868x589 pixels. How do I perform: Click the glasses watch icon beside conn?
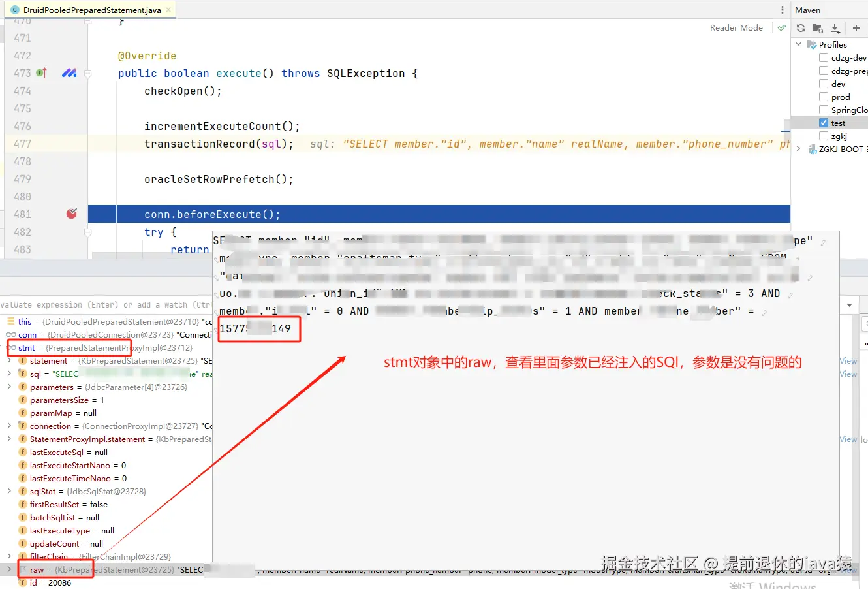[x=11, y=334]
